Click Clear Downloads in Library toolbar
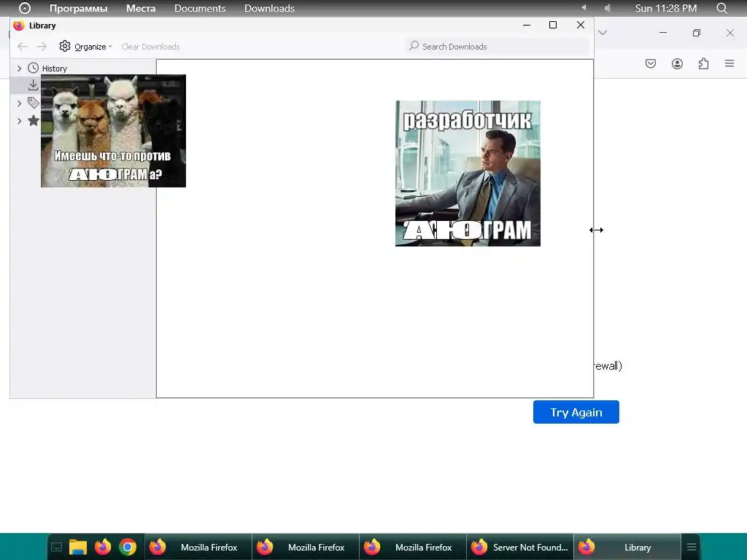Viewport: 747px width, 560px height. coord(150,47)
